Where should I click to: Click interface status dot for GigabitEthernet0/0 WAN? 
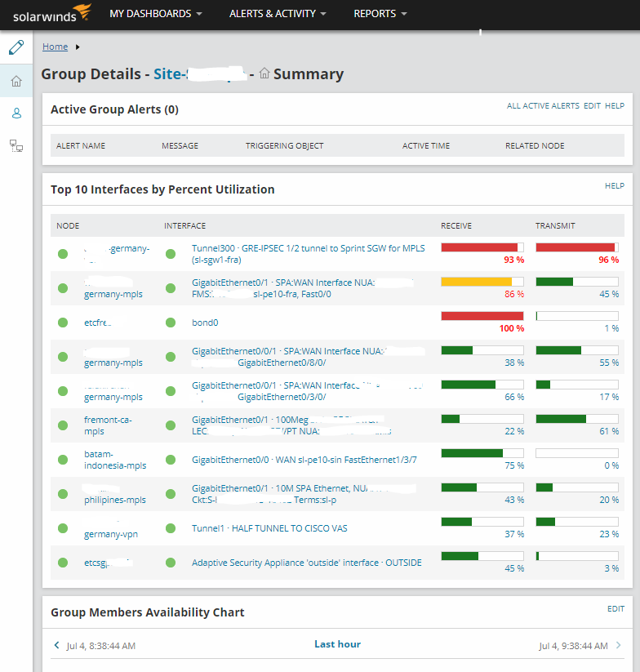(x=171, y=460)
